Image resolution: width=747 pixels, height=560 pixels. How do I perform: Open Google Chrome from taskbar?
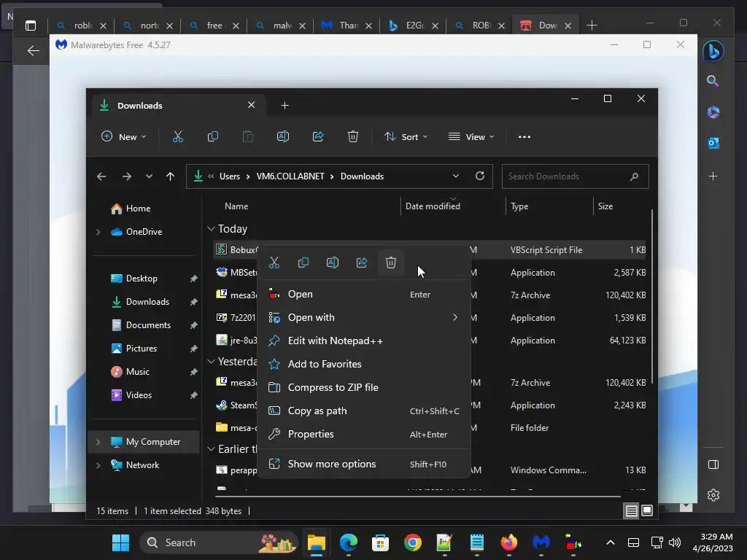[413, 542]
